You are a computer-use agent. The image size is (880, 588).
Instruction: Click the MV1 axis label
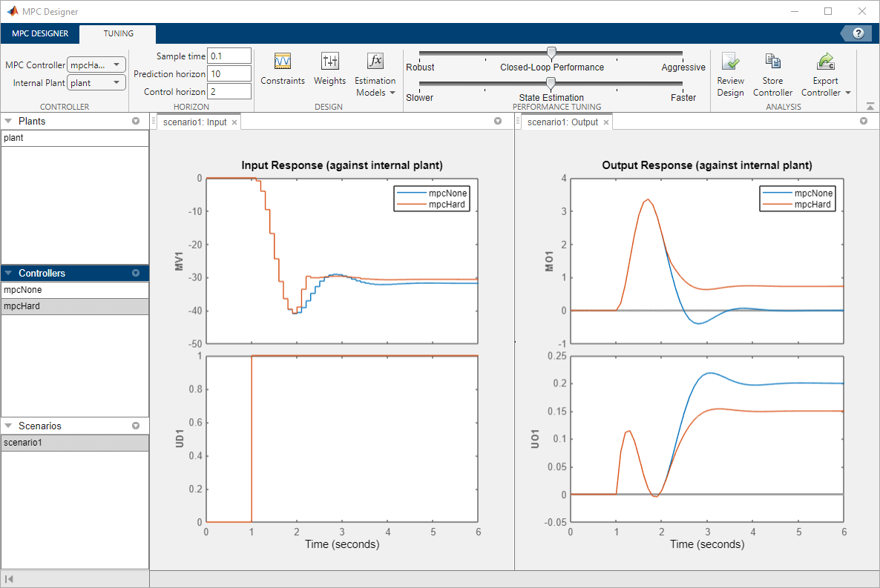(x=179, y=262)
